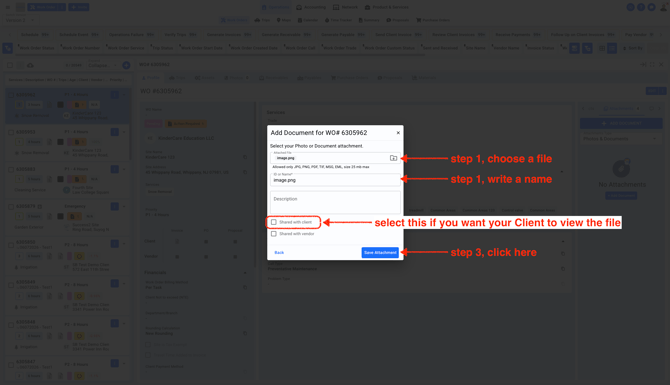Screen dimensions: 670x385
Task: Open the Attachments Type dropdown
Action: pos(620,138)
